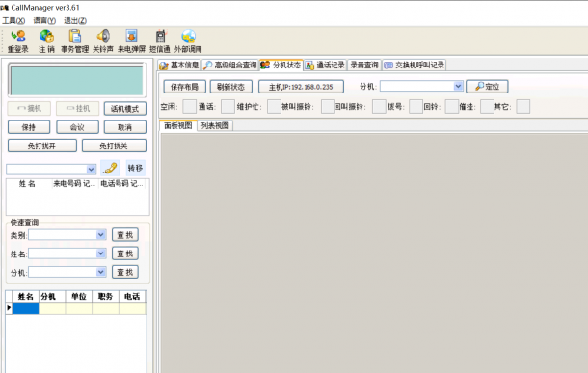Open 短信通 SMS icon
This screenshot has height=373, width=588.
tap(160, 37)
